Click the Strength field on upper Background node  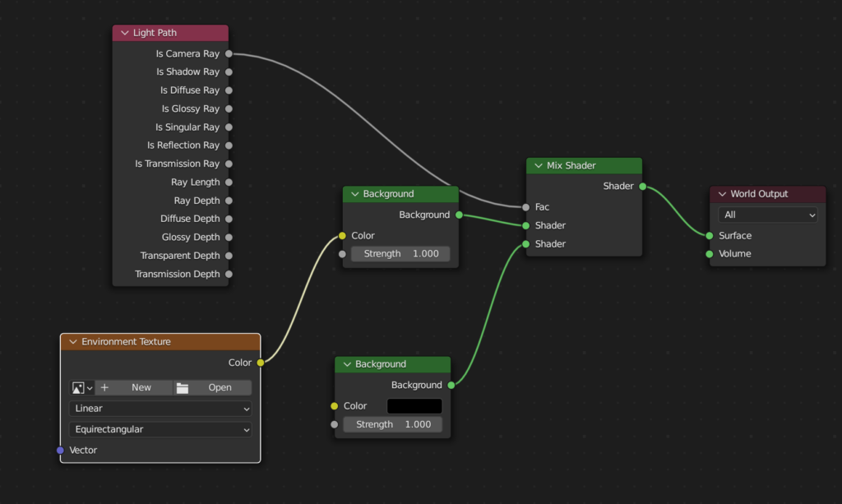coord(400,253)
